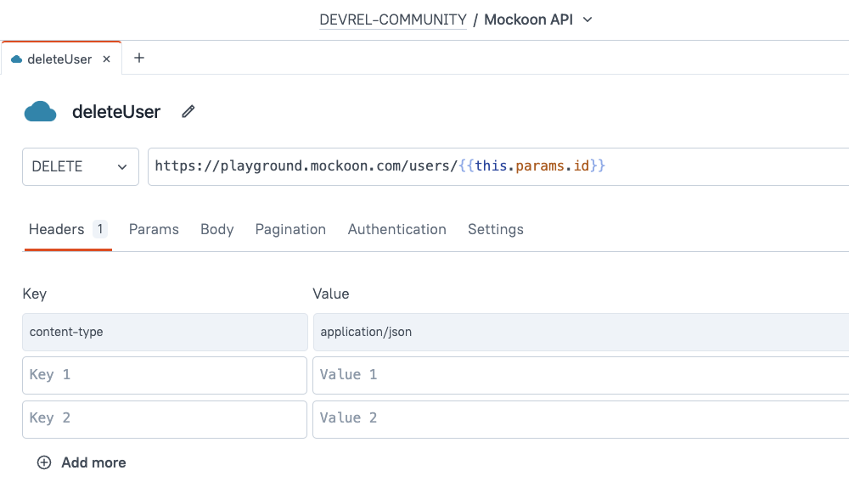The height and width of the screenshot is (504, 849).
Task: Click the blue cloud icon beside the title
Action: coord(40,112)
